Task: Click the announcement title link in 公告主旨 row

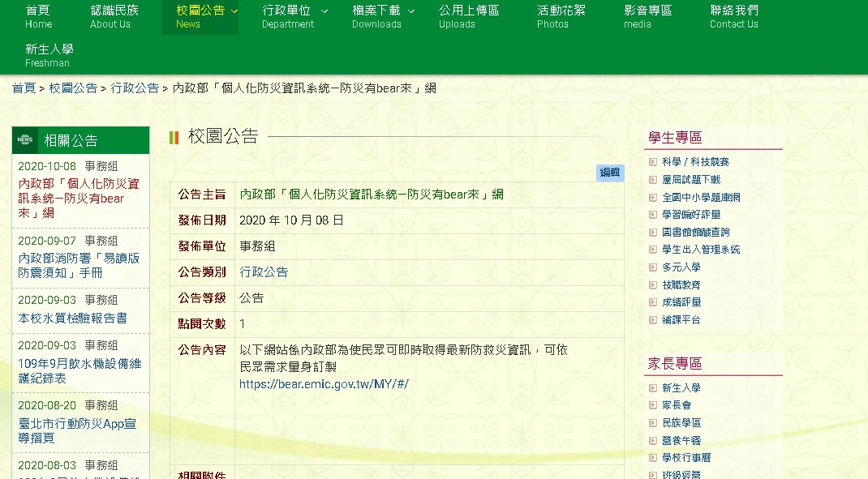Action: (x=372, y=195)
